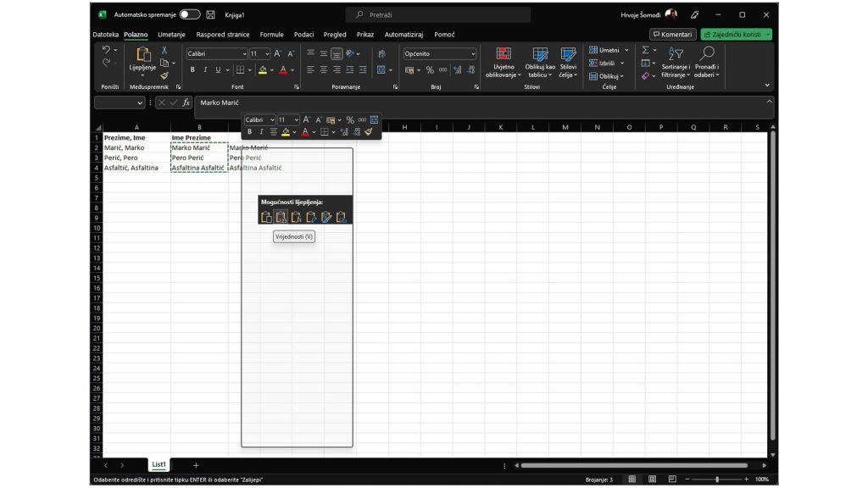Expand the Calibri font name dropdown in ribbon
The height and width of the screenshot is (488, 868).
pyautogui.click(x=244, y=53)
